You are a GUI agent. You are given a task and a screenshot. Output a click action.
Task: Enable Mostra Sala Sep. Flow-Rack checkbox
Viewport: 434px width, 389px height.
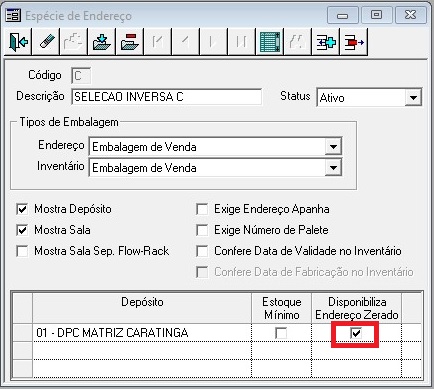point(22,251)
